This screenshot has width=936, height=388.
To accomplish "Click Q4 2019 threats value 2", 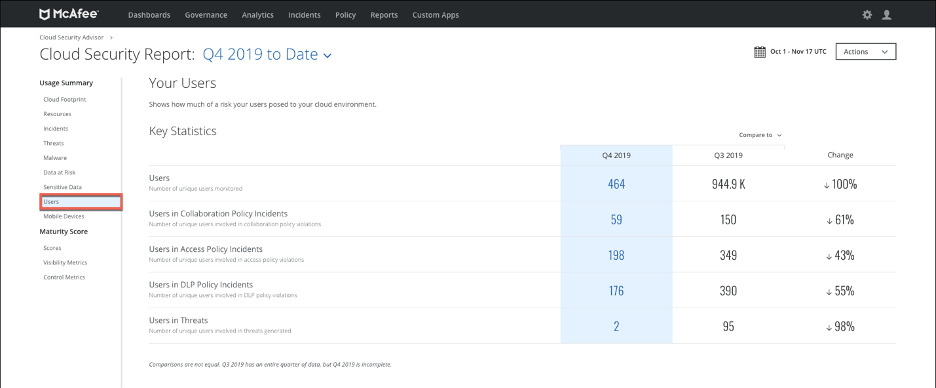I will click(616, 327).
